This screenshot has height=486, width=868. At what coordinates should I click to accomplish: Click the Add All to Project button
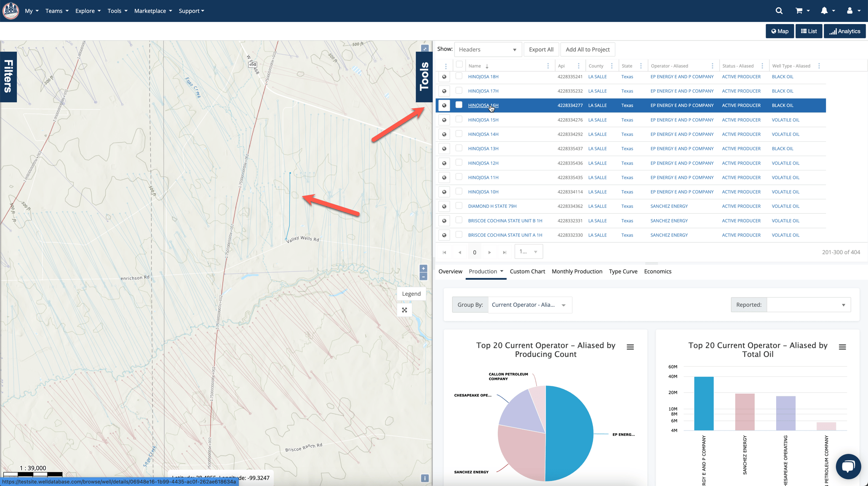588,49
